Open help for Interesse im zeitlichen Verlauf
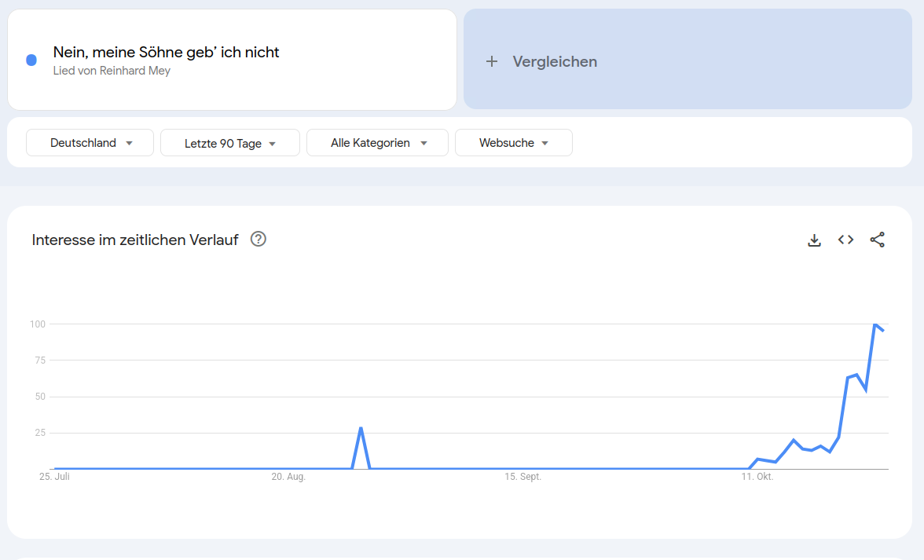The image size is (924, 560). (x=258, y=240)
